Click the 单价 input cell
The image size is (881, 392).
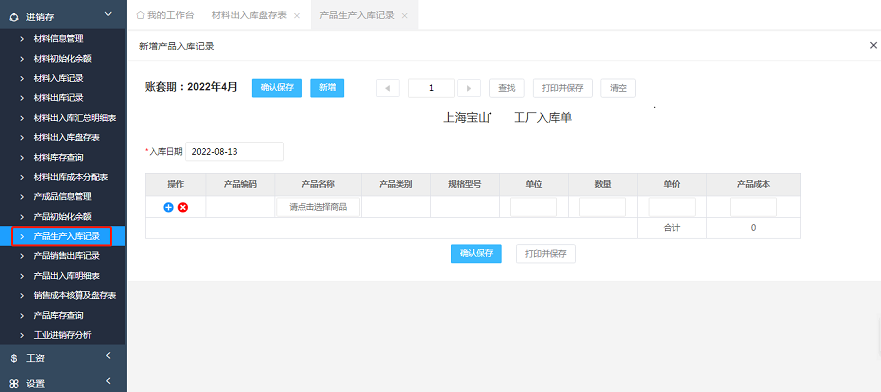(672, 207)
